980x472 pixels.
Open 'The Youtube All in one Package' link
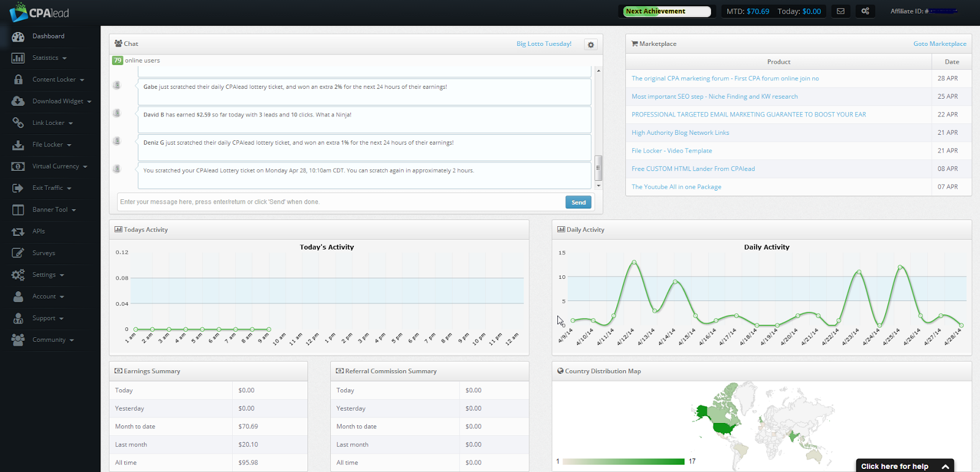pyautogui.click(x=676, y=187)
